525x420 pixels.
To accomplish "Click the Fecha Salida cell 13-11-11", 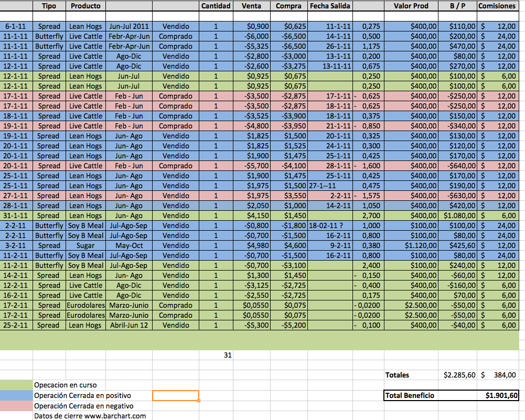I will (x=330, y=66).
